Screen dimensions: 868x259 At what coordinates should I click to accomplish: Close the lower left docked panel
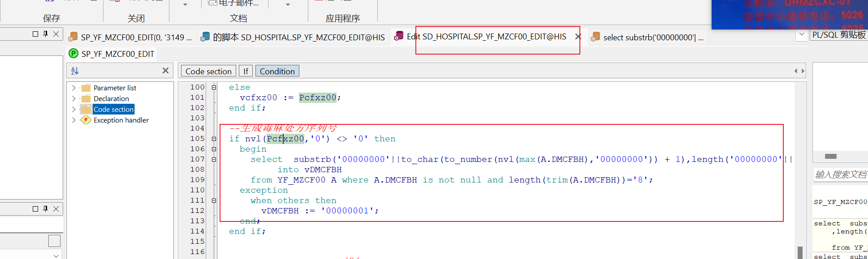[x=56, y=209]
